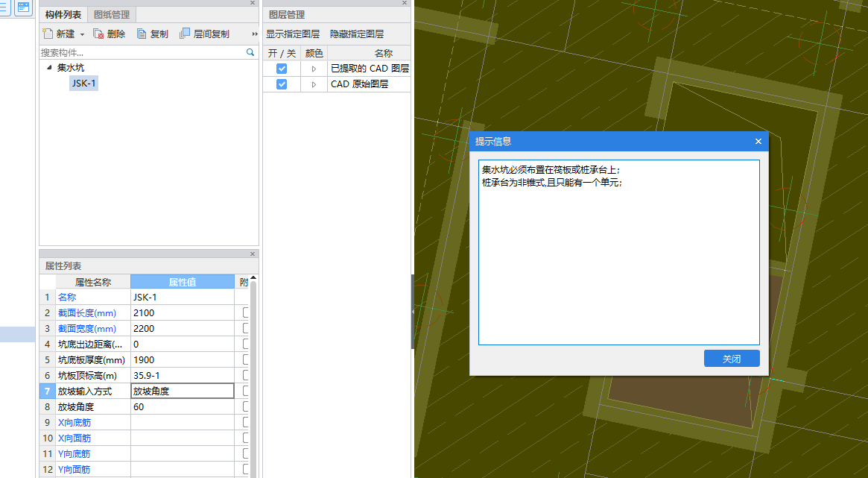The width and height of the screenshot is (868, 478).
Task: Tick the 附加 checkbox for 截面长度
Action: [246, 313]
